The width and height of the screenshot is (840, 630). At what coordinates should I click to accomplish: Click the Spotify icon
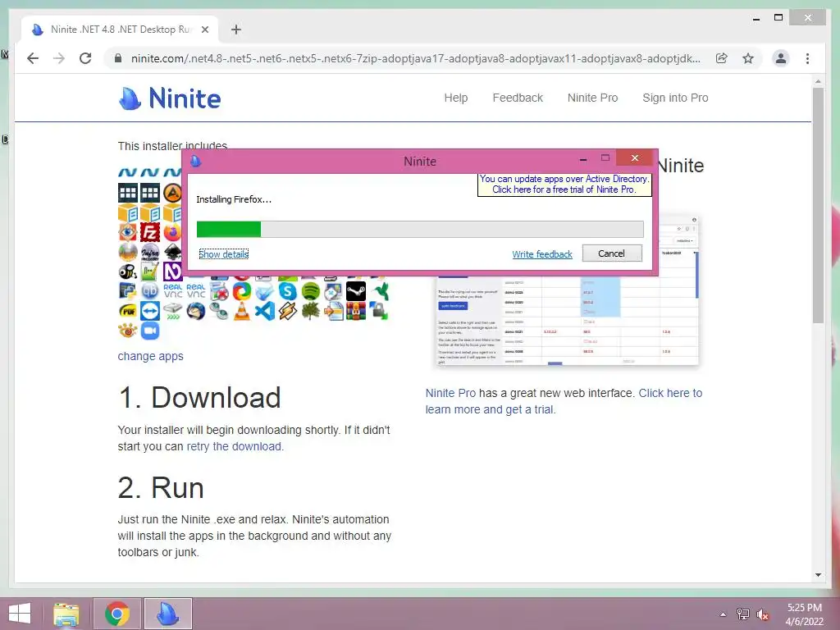coord(310,291)
